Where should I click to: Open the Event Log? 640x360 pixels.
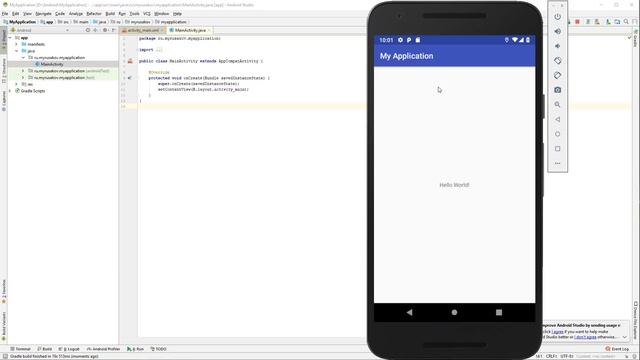(617, 349)
